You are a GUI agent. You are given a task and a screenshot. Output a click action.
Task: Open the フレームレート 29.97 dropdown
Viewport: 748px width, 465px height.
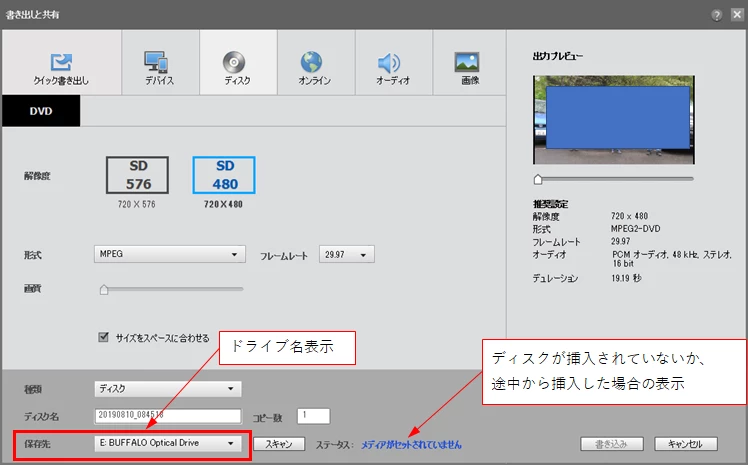tap(347, 254)
